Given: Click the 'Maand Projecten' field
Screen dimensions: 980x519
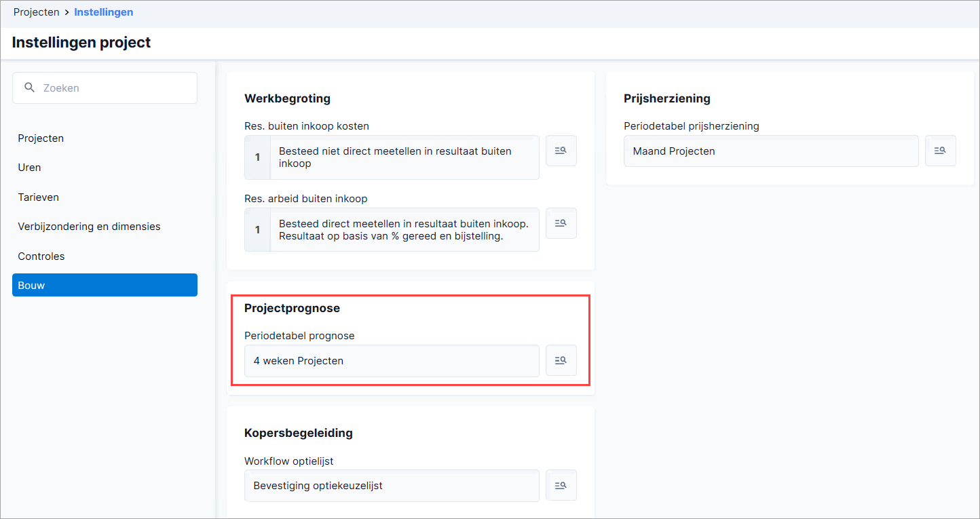Looking at the screenshot, I should click(x=771, y=151).
